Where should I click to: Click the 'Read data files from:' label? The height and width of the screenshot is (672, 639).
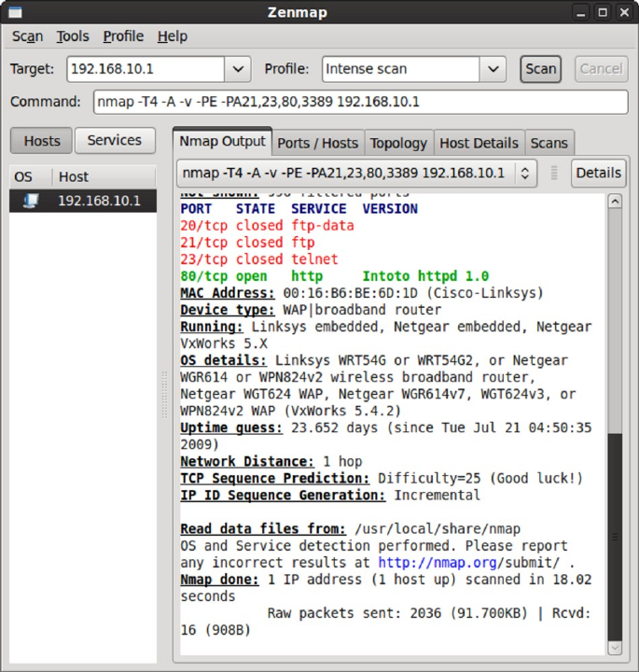[x=263, y=529]
